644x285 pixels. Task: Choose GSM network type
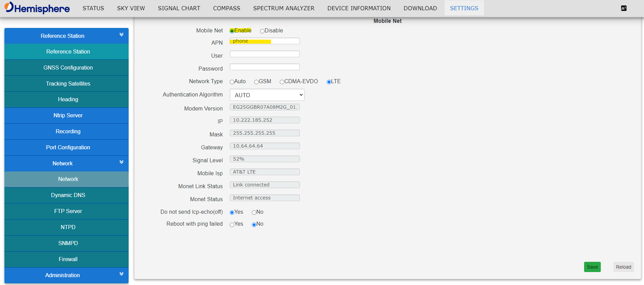tap(256, 82)
